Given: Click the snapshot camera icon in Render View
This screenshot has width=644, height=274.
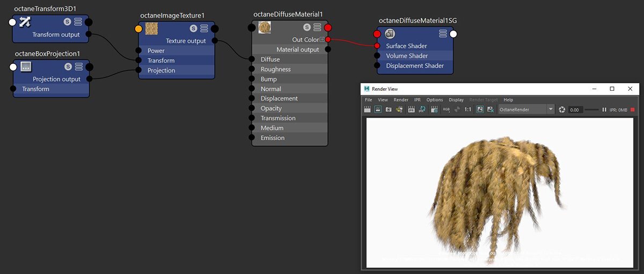Looking at the screenshot, I should point(389,110).
